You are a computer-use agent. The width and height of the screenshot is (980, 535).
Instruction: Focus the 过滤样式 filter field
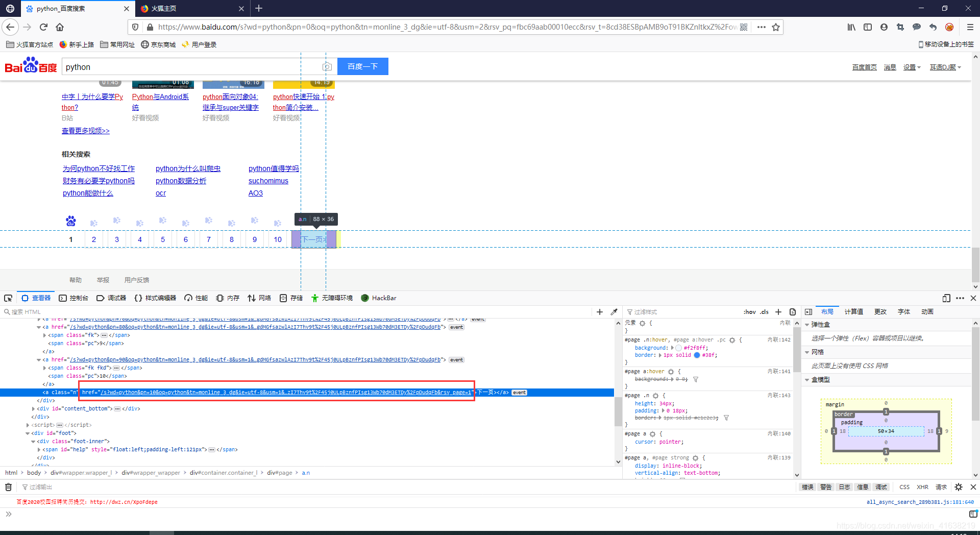pos(684,312)
